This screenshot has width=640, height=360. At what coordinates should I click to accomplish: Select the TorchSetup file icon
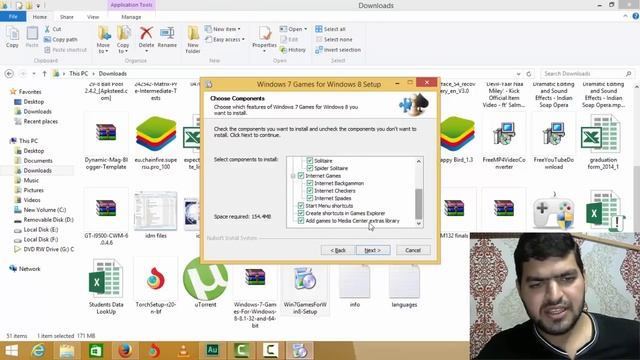pyautogui.click(x=156, y=280)
